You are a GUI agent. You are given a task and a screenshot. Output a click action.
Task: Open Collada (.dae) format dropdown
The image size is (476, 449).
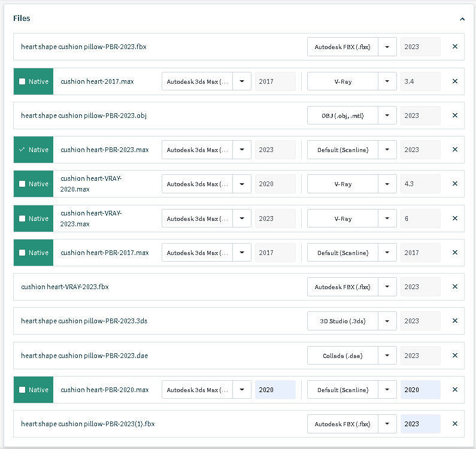click(x=387, y=356)
